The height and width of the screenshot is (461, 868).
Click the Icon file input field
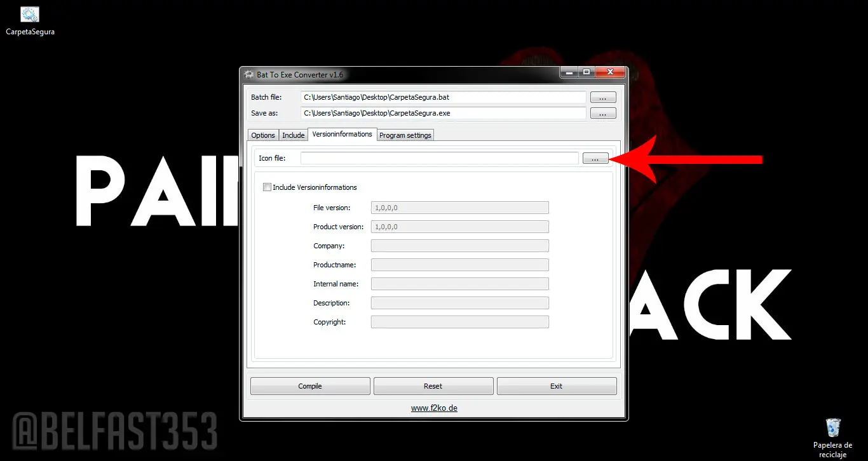point(440,158)
